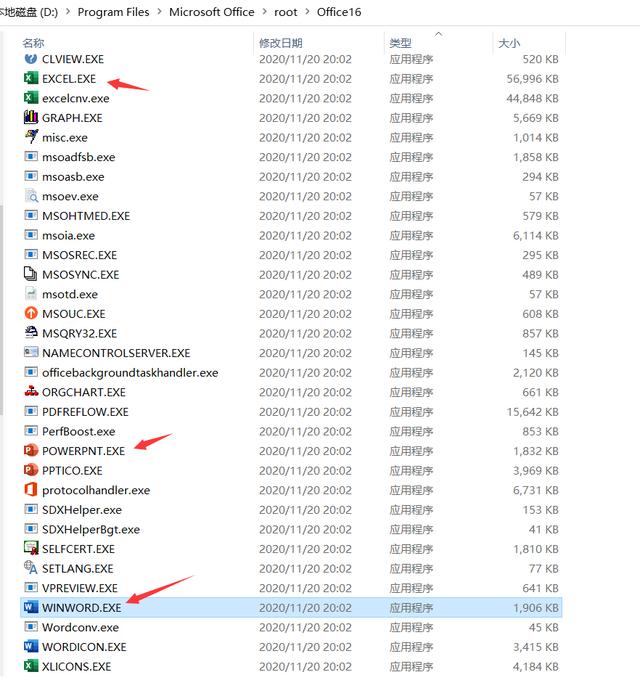Open root folder in breadcrumb
The image size is (640, 680).
286,12
